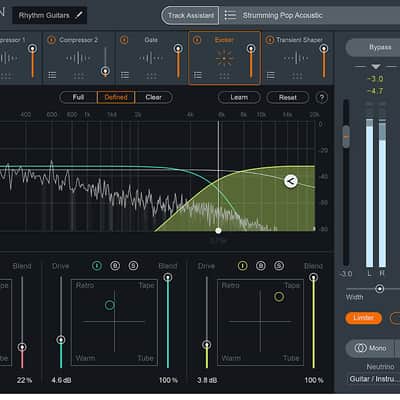The image size is (400, 400).
Task: Click yellow band B bypass icon
Action: [x=261, y=266]
